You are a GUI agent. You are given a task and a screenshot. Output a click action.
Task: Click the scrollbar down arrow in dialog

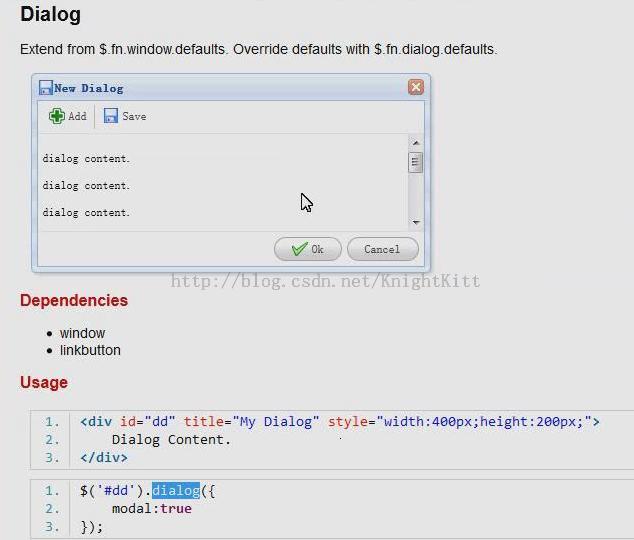tap(415, 222)
